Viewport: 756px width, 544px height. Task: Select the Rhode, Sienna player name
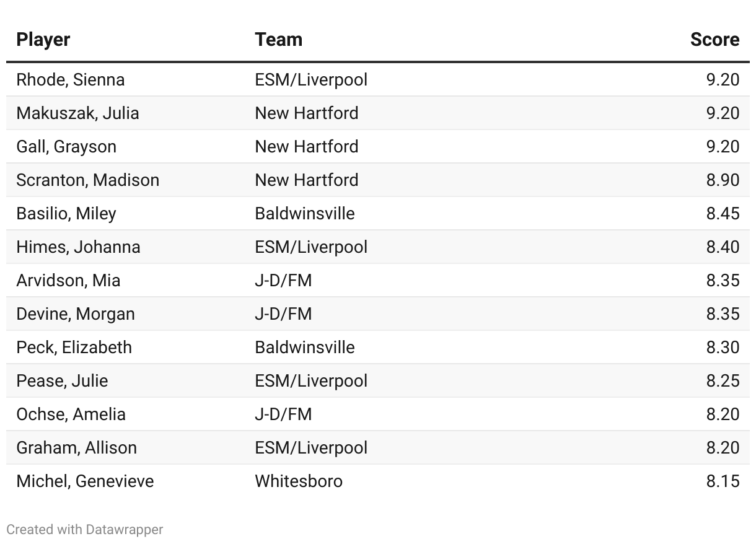(70, 80)
